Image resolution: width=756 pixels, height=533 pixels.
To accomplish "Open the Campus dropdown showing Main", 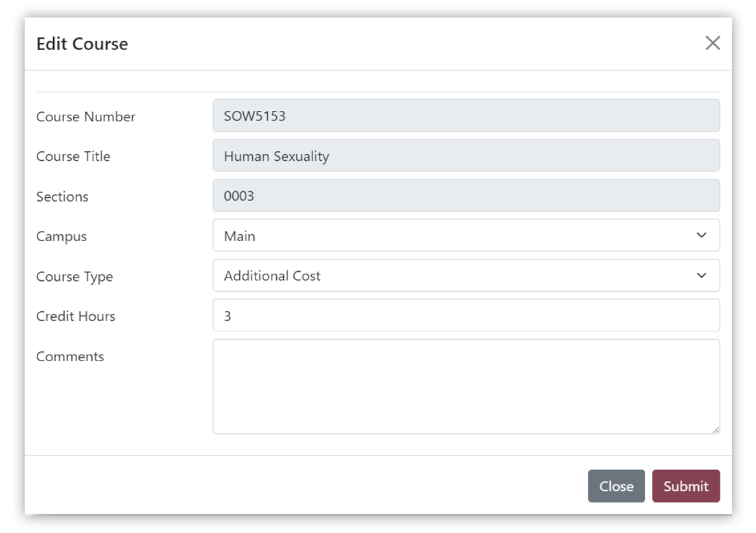I will pos(466,235).
